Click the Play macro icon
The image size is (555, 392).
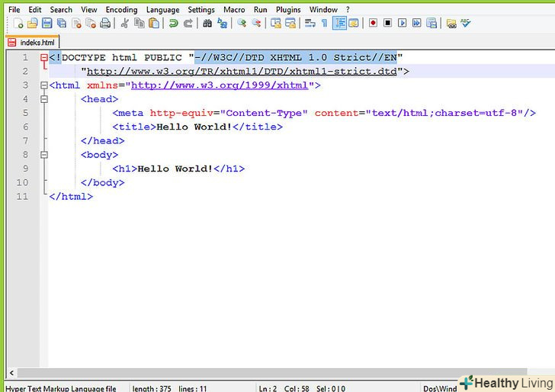point(403,24)
